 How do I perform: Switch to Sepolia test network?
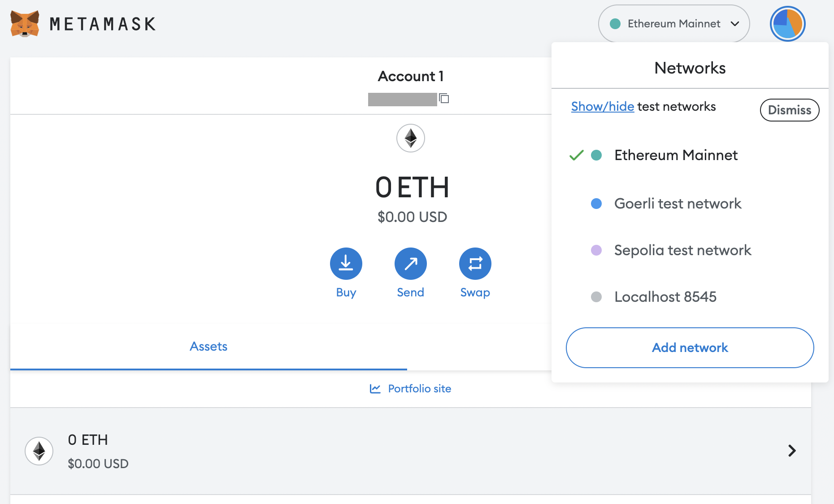click(x=682, y=250)
